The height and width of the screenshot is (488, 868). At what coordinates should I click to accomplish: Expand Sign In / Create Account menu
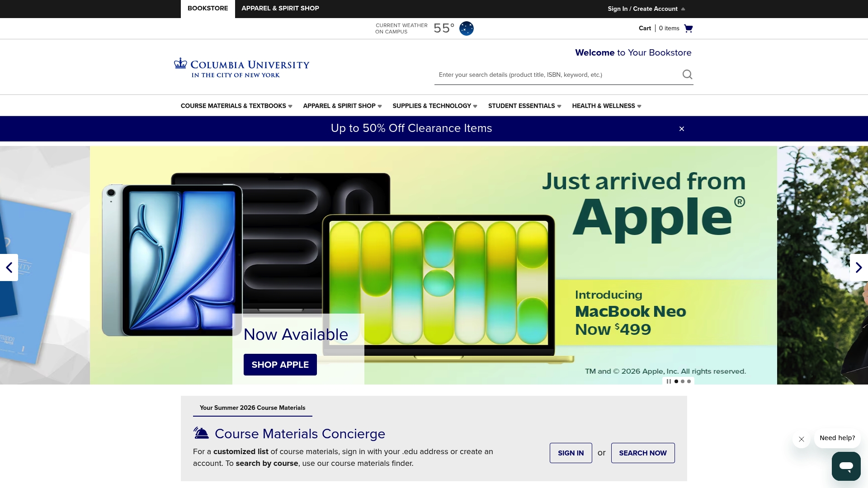[646, 9]
